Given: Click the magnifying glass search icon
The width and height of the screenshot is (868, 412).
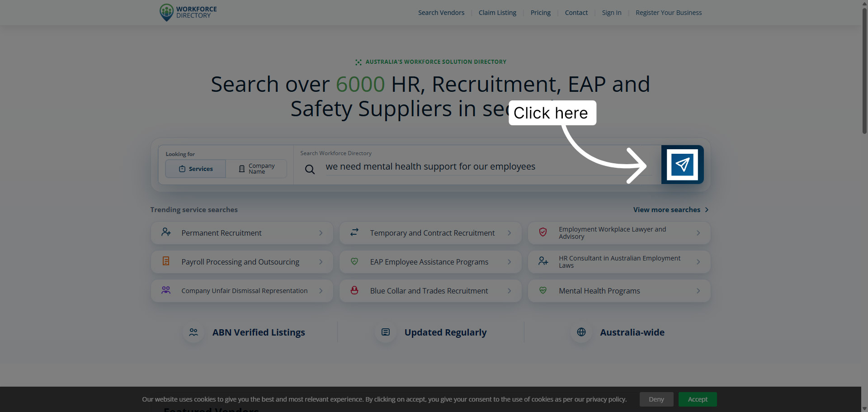Looking at the screenshot, I should tap(310, 170).
